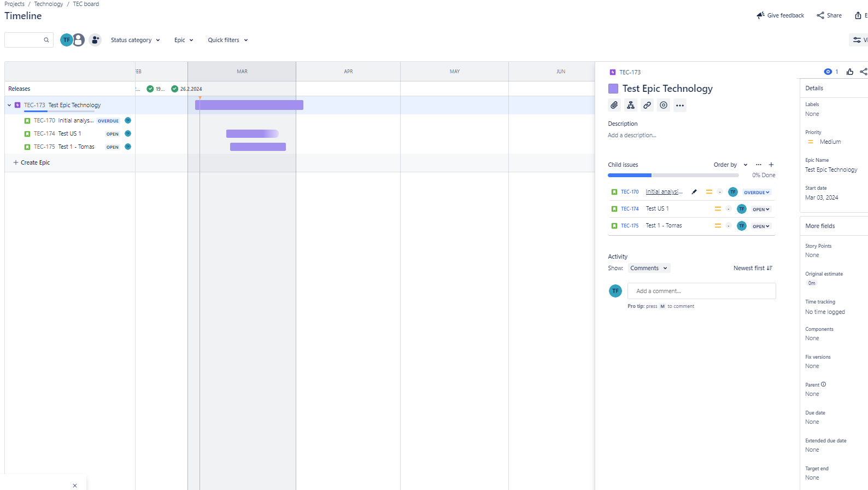
Task: Click Add a description text
Action: 632,136
